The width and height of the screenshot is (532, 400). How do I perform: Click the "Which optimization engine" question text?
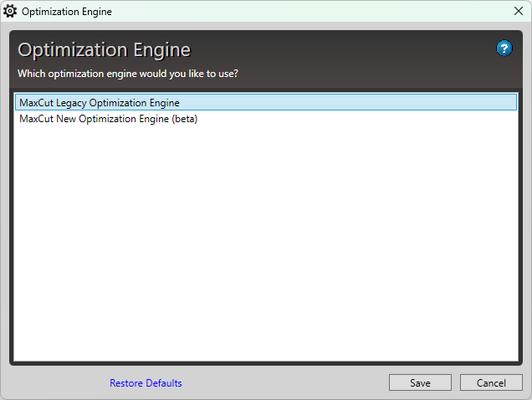(128, 74)
